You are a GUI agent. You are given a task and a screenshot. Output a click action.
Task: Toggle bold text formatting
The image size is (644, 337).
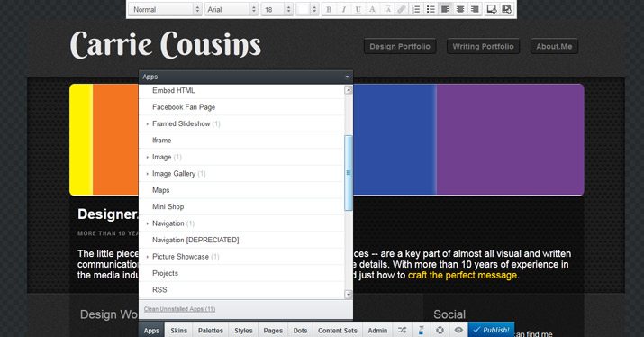click(x=329, y=9)
